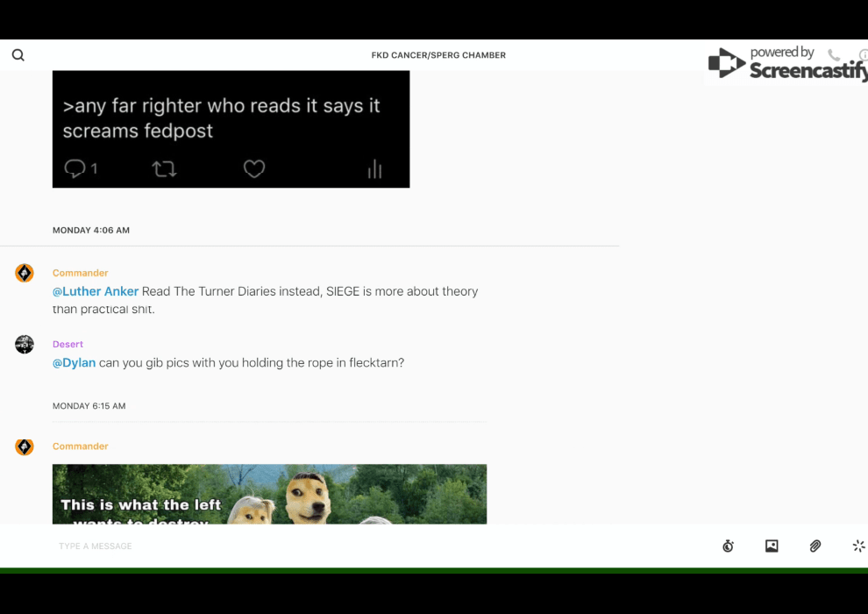The width and height of the screenshot is (868, 614).
Task: Click the @Luther Anker mention
Action: pos(96,291)
